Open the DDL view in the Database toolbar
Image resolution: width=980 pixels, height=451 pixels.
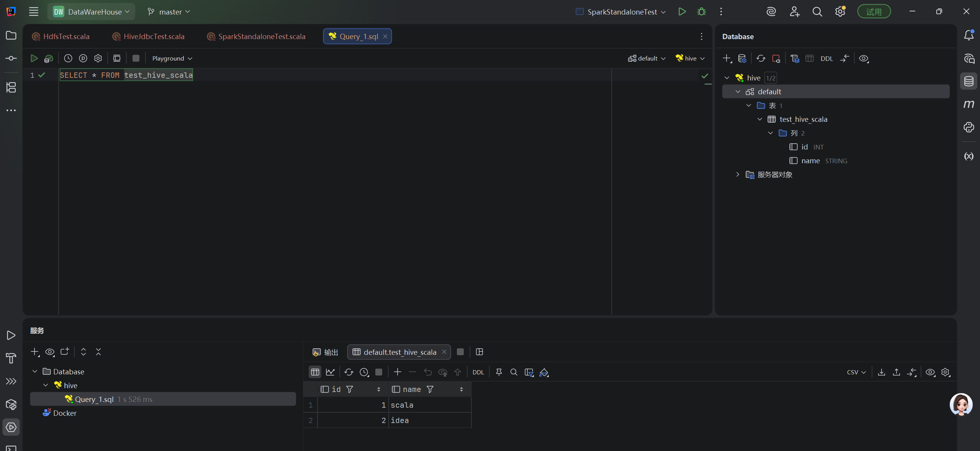pos(826,59)
